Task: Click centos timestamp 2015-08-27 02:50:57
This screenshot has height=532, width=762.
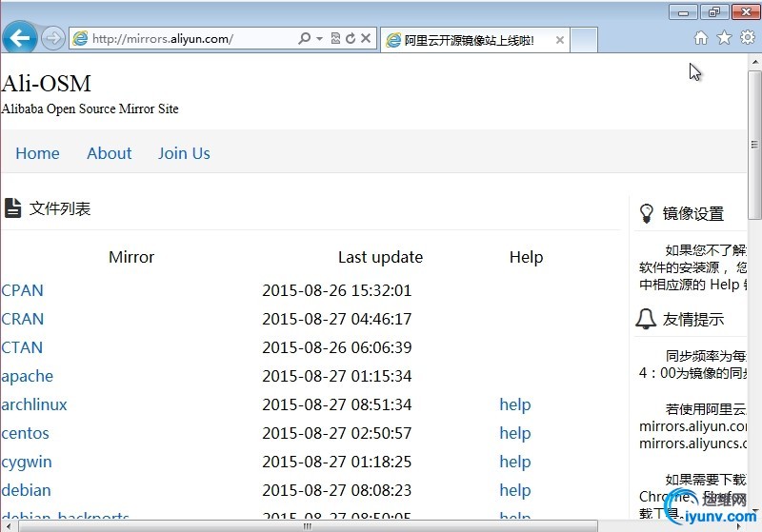Action: [337, 433]
